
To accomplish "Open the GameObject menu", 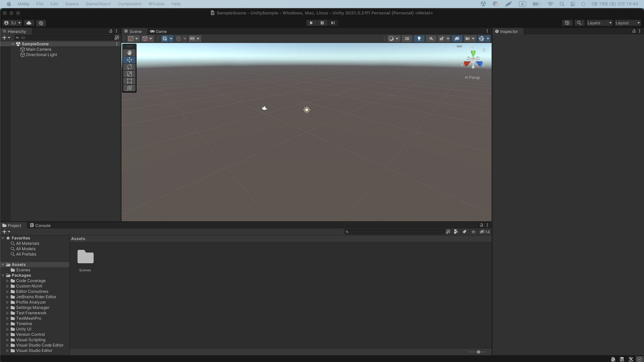I will 98,4.
